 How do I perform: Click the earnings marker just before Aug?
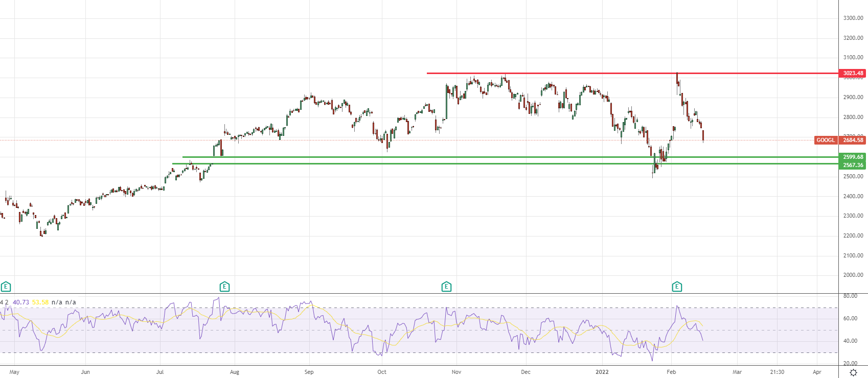click(224, 287)
